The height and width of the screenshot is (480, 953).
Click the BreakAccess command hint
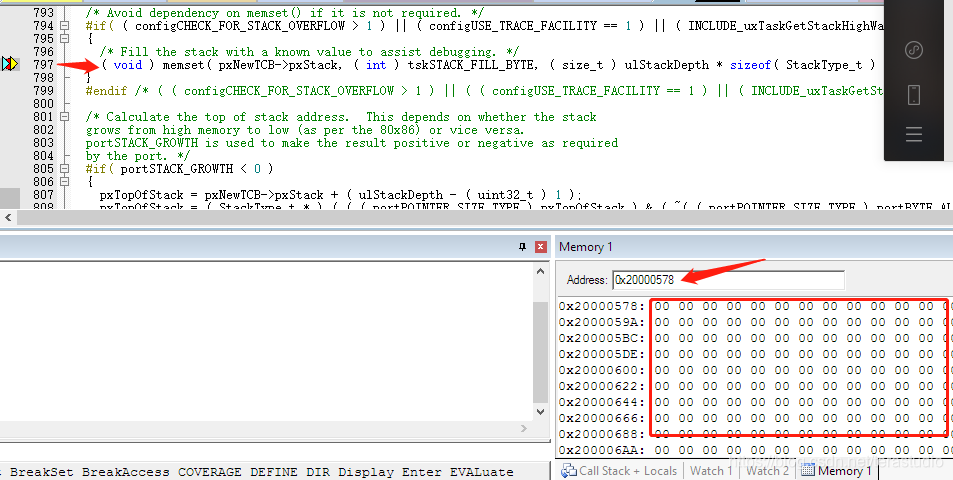point(126,472)
